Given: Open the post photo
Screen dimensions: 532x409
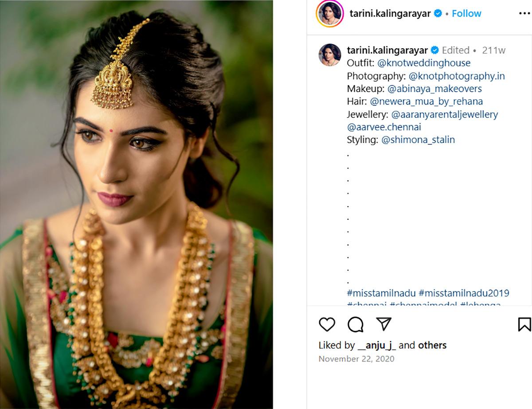Looking at the screenshot, I should click(x=136, y=204).
